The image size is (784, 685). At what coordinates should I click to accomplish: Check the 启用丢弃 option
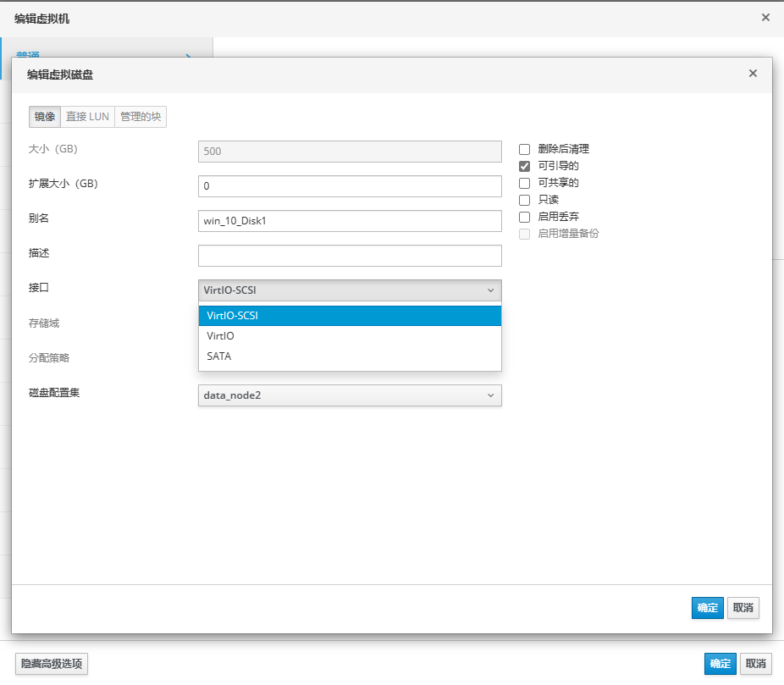pyautogui.click(x=524, y=217)
